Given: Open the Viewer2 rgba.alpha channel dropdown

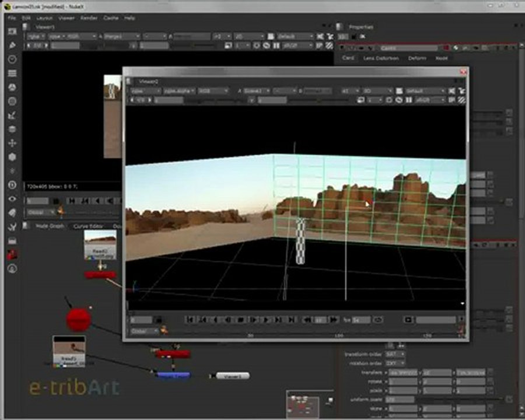Looking at the screenshot, I should 180,91.
